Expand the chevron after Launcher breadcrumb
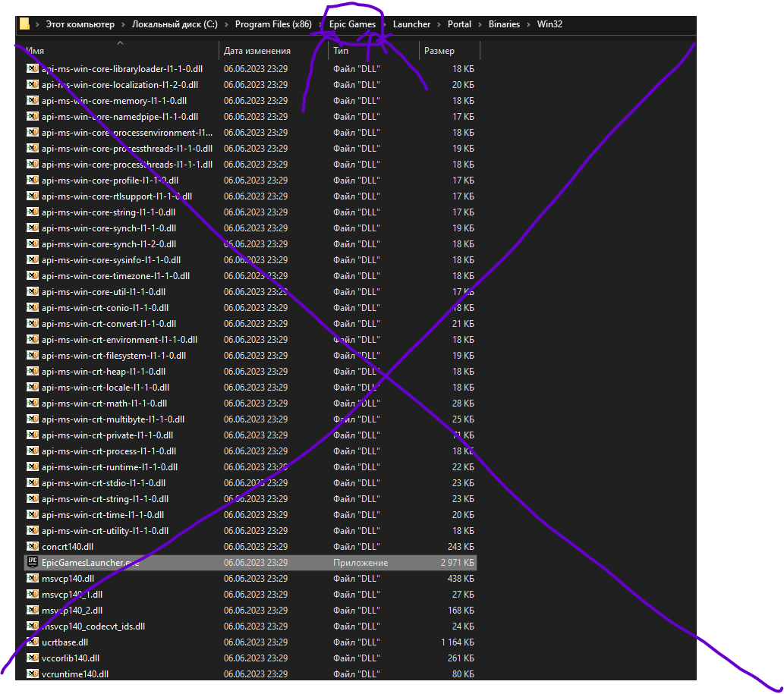 tap(439, 24)
